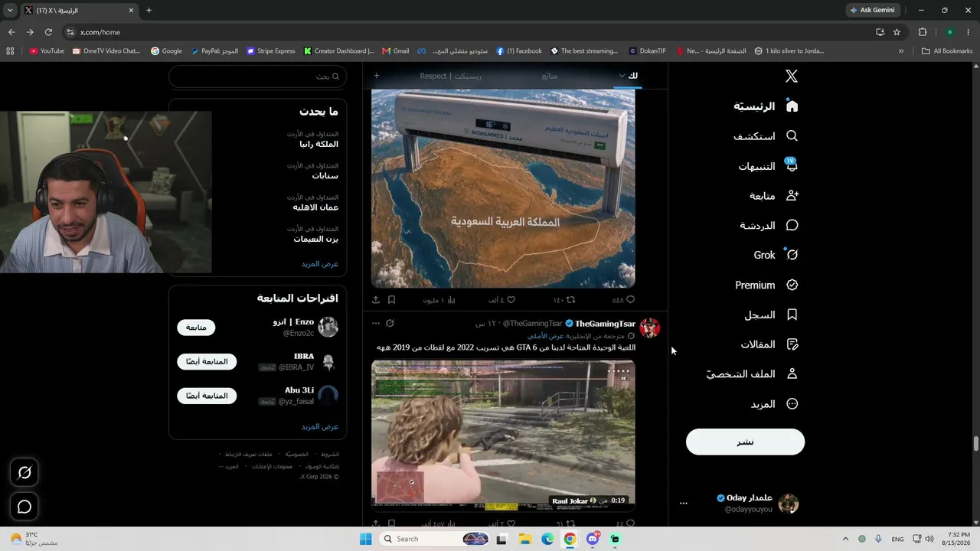980x551 pixels.
Task: Expand the لك For You tab chevron
Action: click(x=622, y=76)
